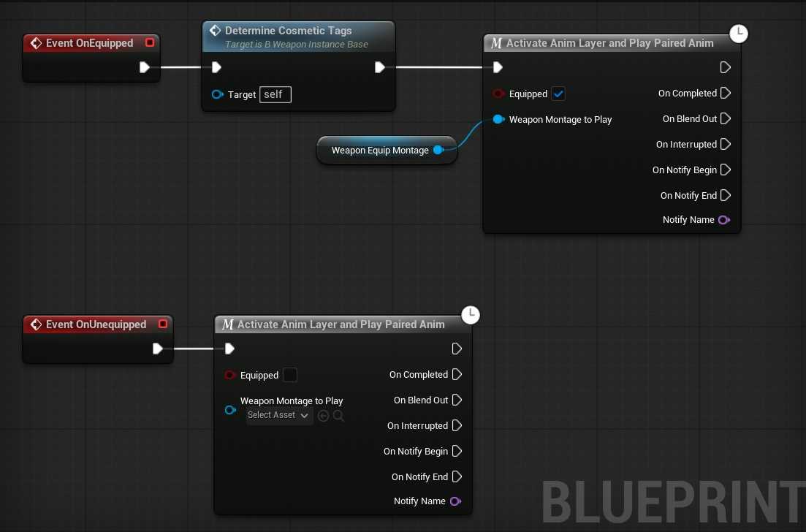The height and width of the screenshot is (532, 806).
Task: Click the Weapon Equip Montage output pin
Action: point(438,150)
